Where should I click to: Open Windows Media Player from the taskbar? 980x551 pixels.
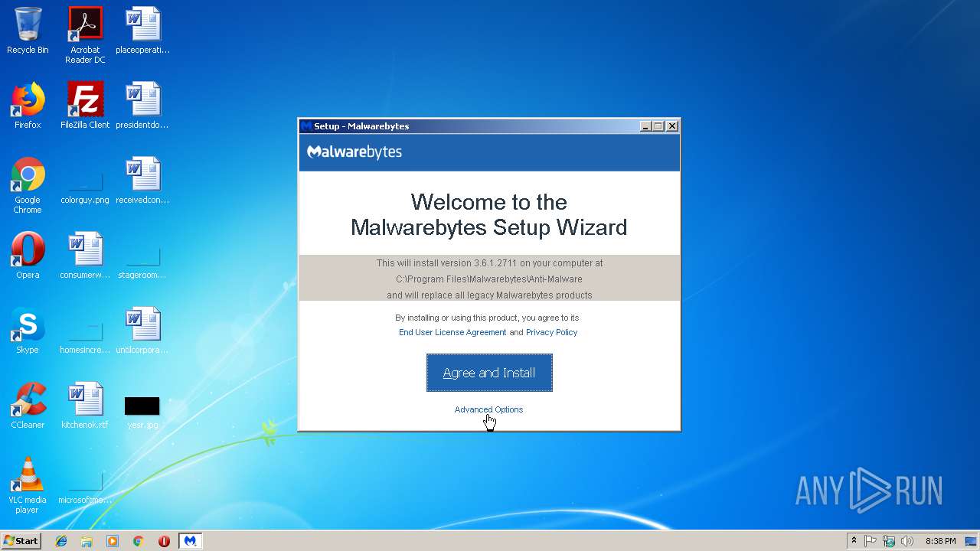point(113,541)
